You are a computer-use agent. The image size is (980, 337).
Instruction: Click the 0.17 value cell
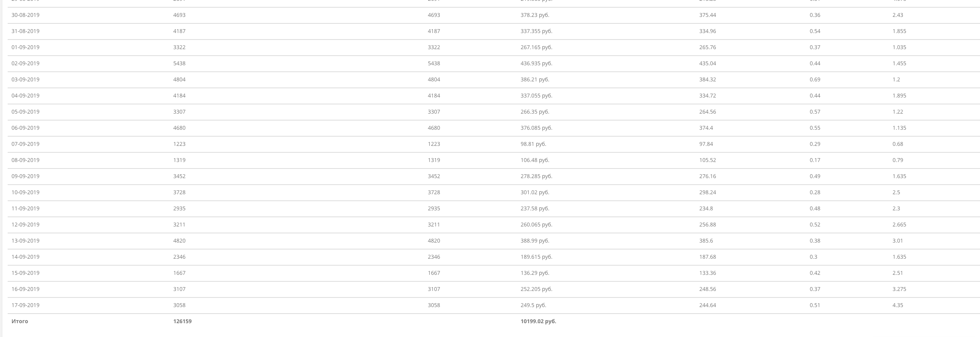tap(815, 160)
